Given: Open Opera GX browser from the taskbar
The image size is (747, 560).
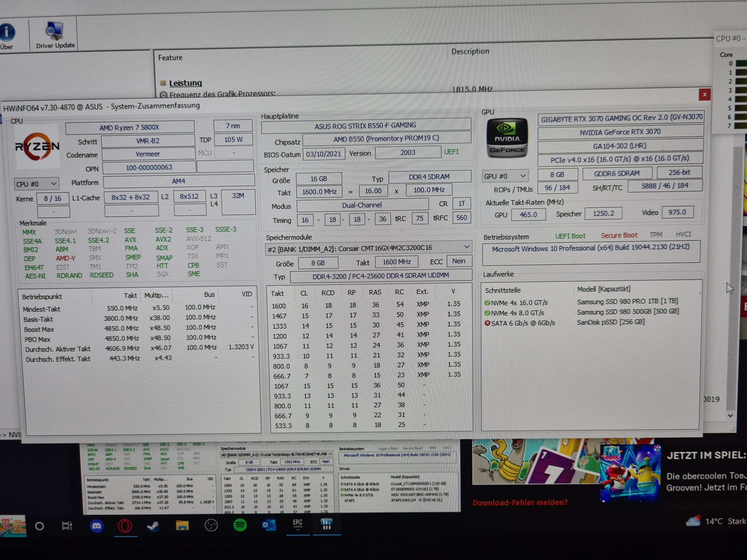Looking at the screenshot, I should coord(125,526).
